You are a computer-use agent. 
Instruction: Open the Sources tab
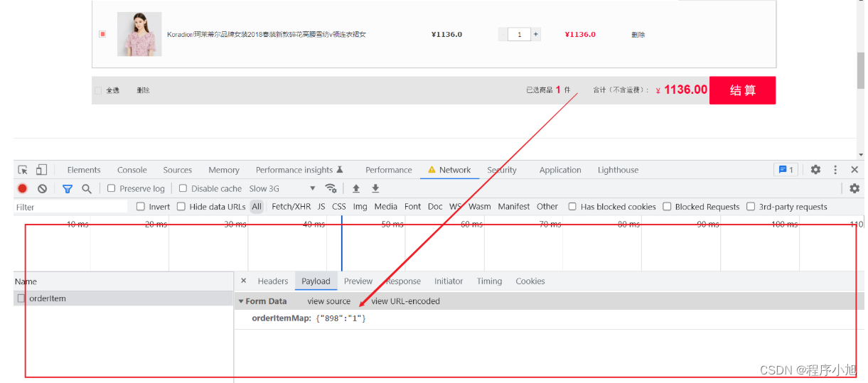(x=178, y=170)
